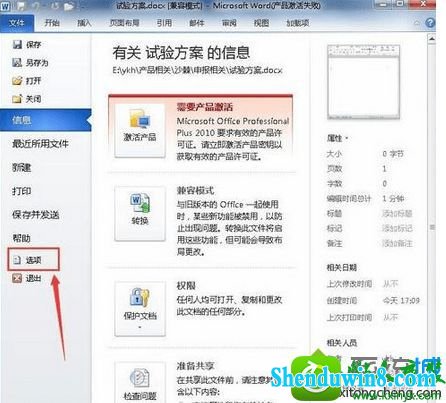Screen dimensions: 446x403
Task: Click the 添加标题 add title field
Action: pyautogui.click(x=397, y=213)
